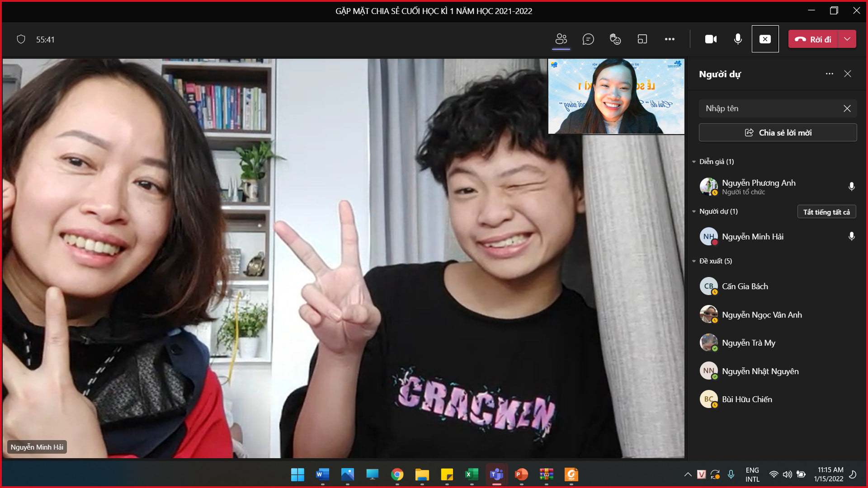Open the meeting chat icon

coord(588,39)
